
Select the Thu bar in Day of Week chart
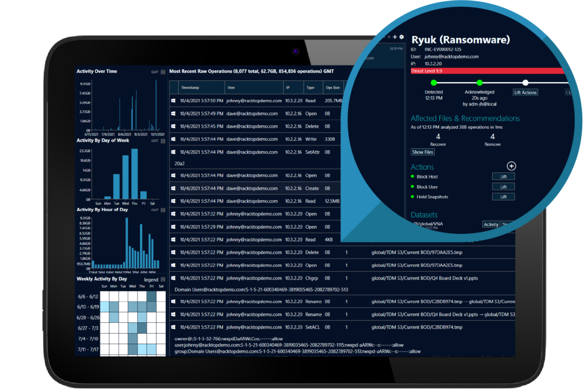[x=134, y=174]
